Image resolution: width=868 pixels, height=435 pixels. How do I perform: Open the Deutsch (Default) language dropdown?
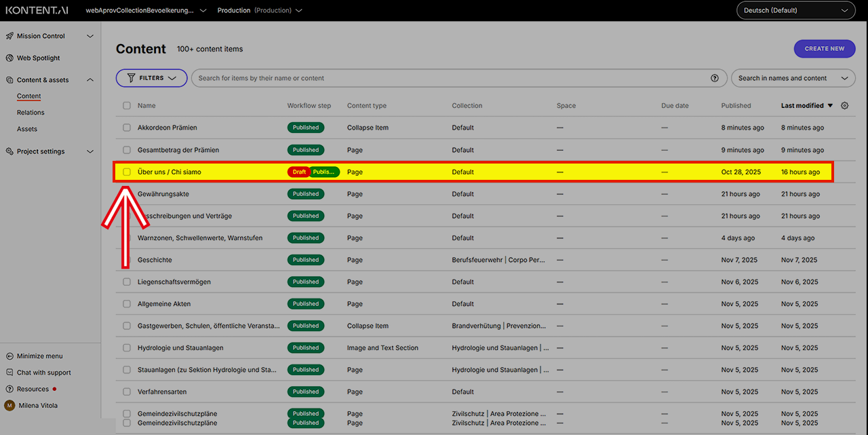click(795, 10)
